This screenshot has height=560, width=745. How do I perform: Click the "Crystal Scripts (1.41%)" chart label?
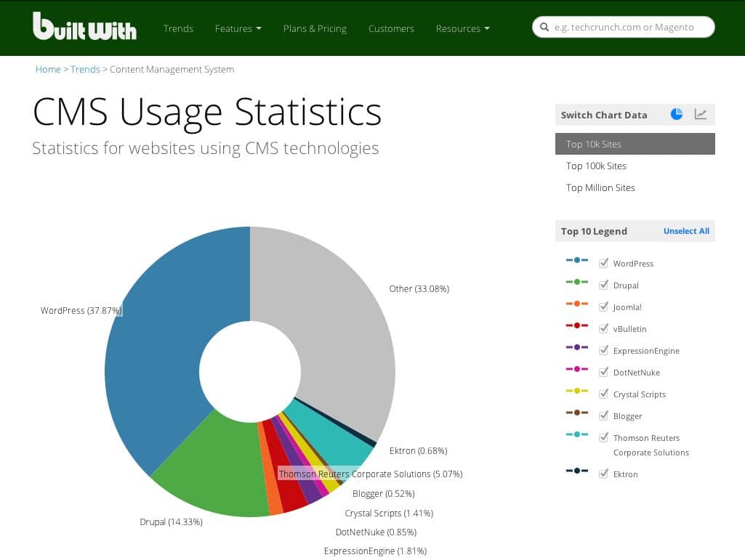click(x=389, y=514)
